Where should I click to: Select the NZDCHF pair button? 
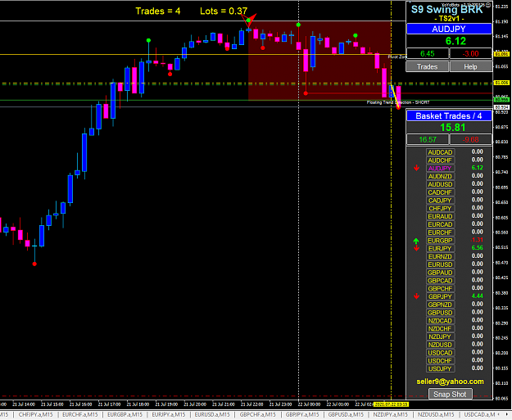[x=440, y=328]
